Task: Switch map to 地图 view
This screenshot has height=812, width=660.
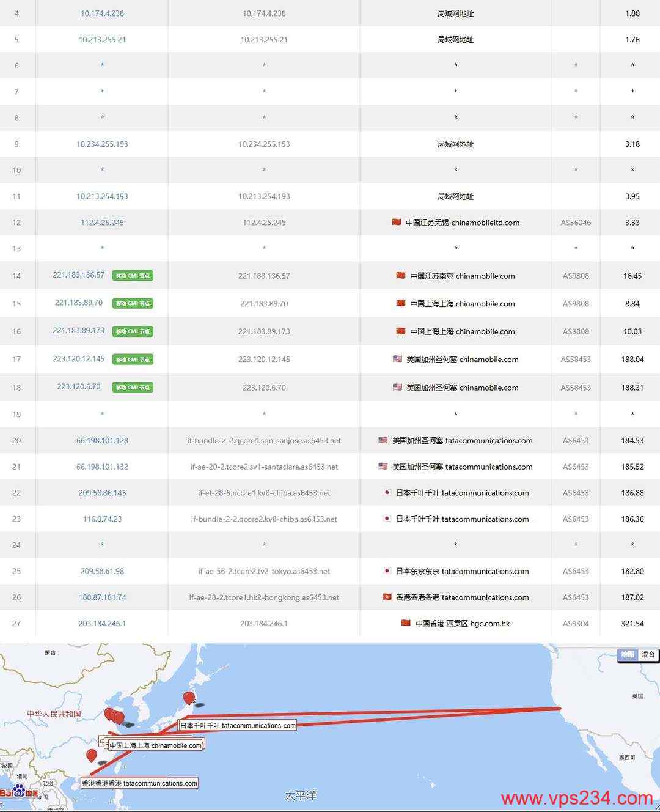Action: (628, 654)
